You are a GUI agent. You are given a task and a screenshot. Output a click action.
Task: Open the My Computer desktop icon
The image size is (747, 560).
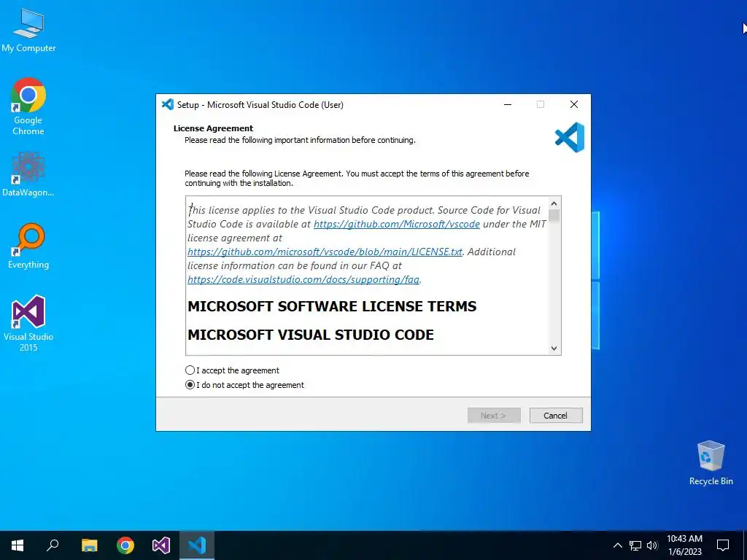click(x=28, y=31)
